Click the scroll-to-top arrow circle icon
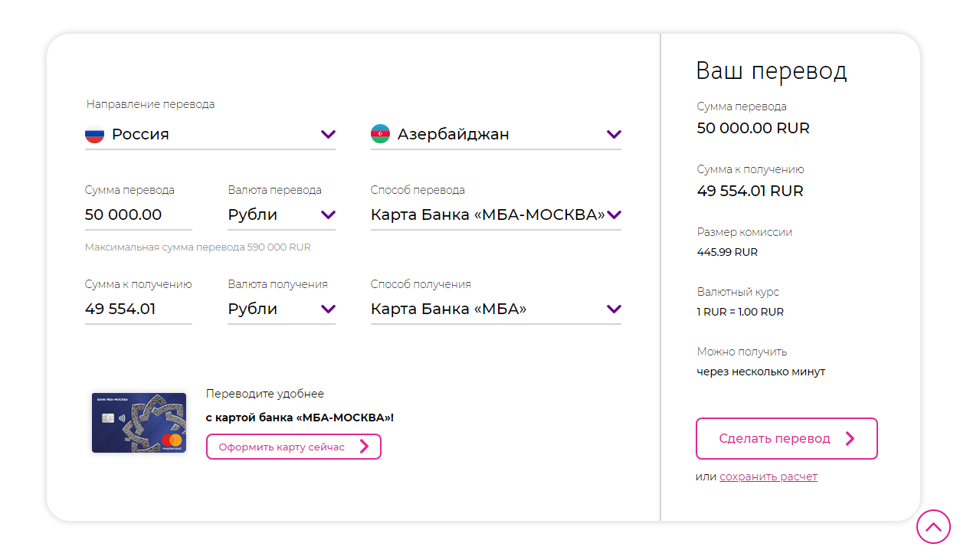The width and height of the screenshot is (970, 560). tap(933, 526)
